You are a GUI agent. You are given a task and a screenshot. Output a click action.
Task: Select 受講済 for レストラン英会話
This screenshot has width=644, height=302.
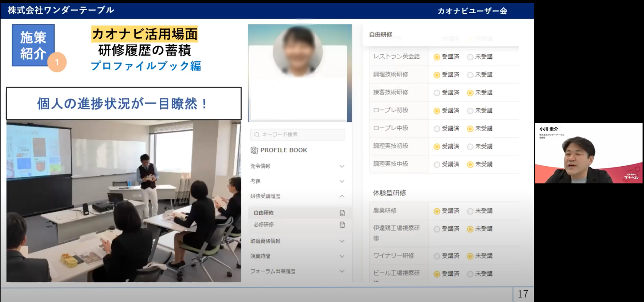[437, 57]
